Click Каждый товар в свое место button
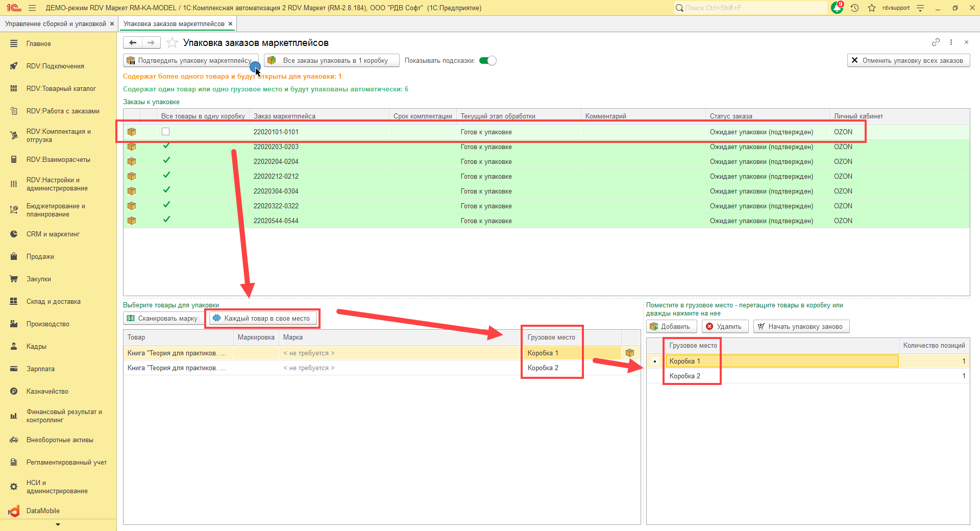This screenshot has height=531, width=980. pyautogui.click(x=262, y=318)
